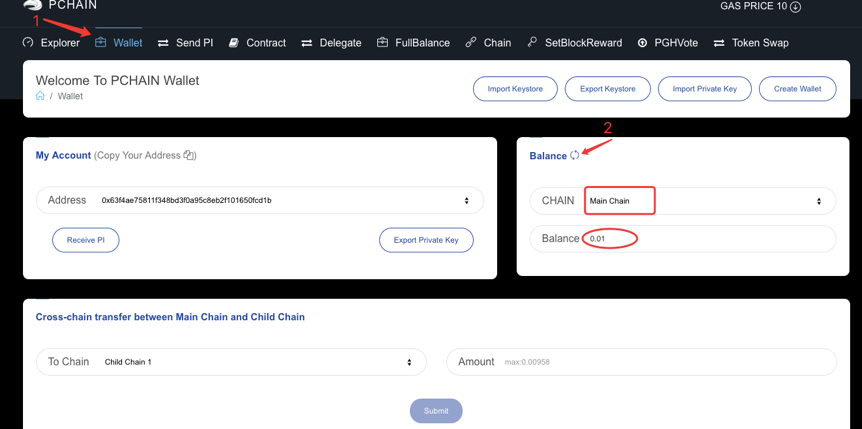Click the PGHVote circle icon
This screenshot has width=862, height=429.
(x=642, y=43)
